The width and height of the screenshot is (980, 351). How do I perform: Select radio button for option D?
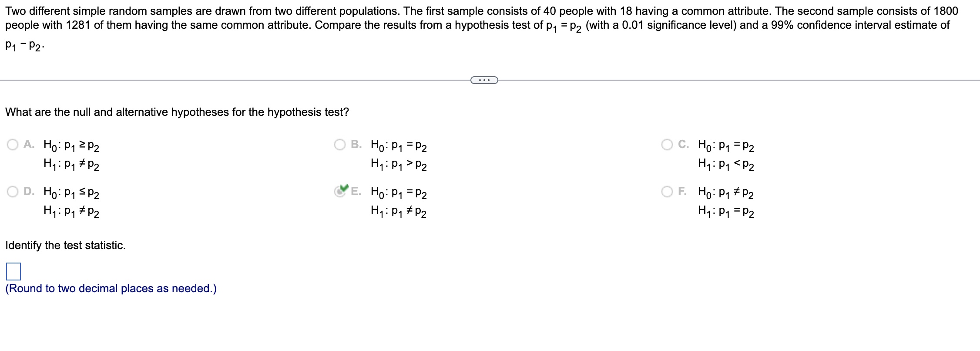pos(12,191)
